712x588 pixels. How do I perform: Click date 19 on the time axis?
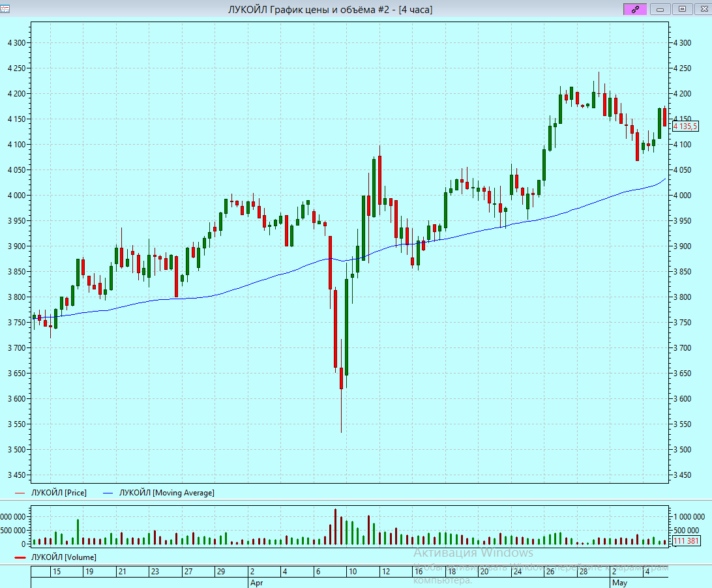(x=89, y=572)
